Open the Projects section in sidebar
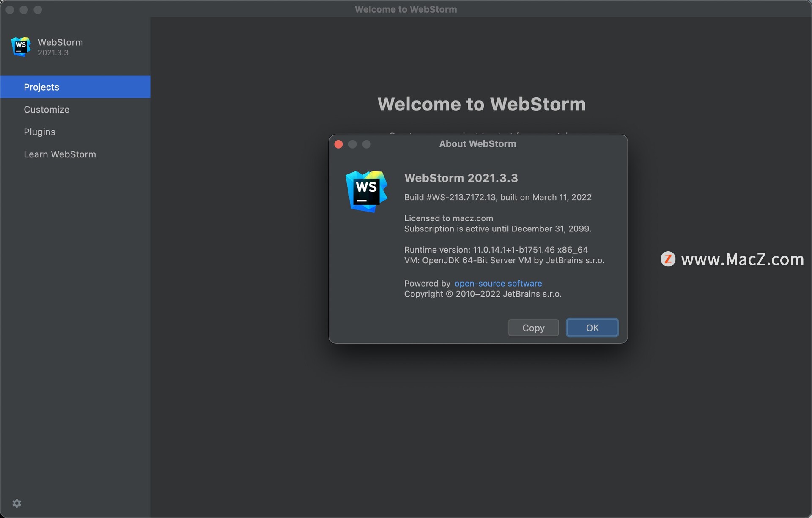Viewport: 812px width, 518px height. [x=75, y=87]
